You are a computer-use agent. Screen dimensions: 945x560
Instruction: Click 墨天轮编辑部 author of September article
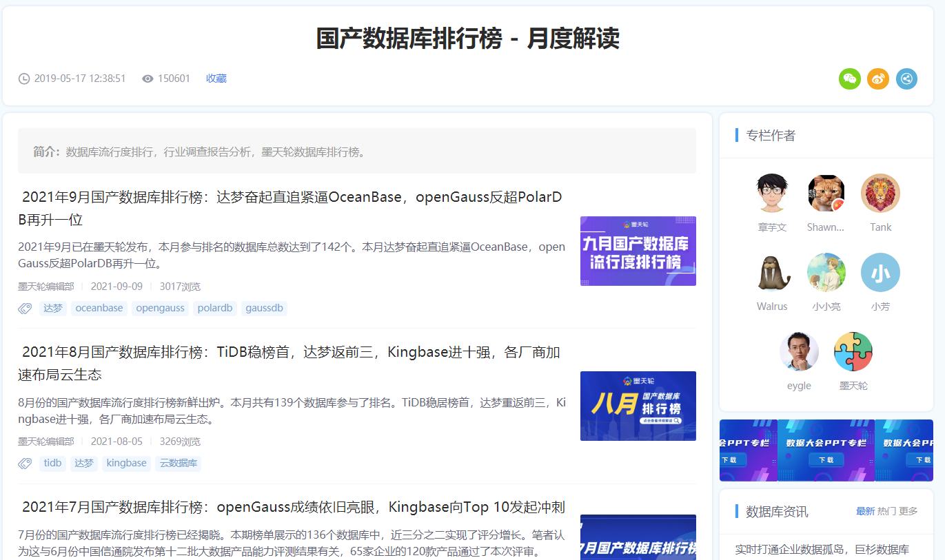click(x=45, y=287)
